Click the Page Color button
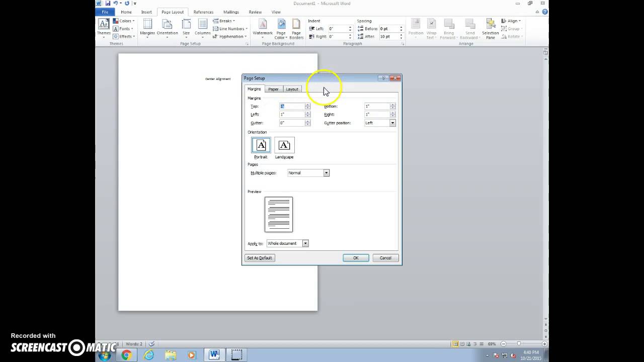The image size is (644, 362). click(281, 29)
